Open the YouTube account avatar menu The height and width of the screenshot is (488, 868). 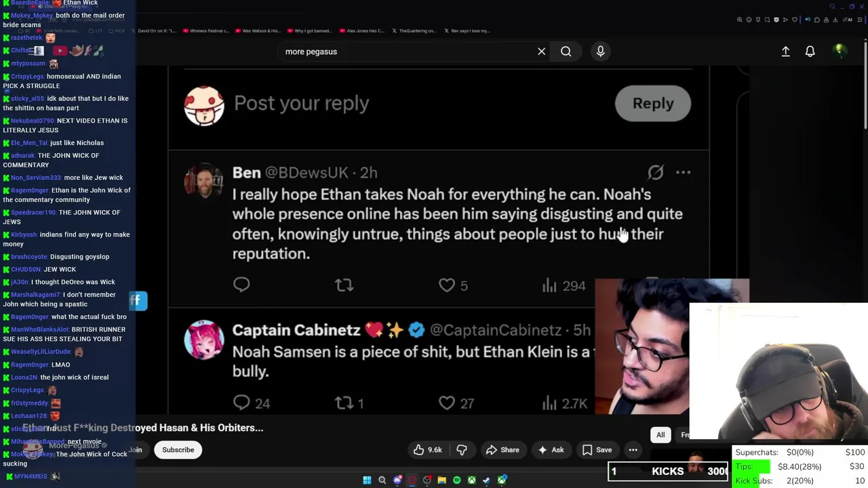(x=839, y=51)
